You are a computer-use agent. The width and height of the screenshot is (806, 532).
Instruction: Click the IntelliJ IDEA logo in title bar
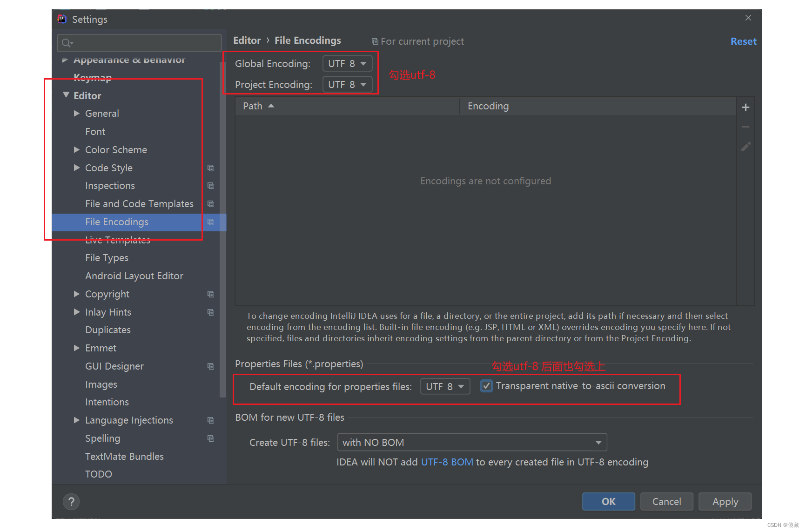(62, 19)
